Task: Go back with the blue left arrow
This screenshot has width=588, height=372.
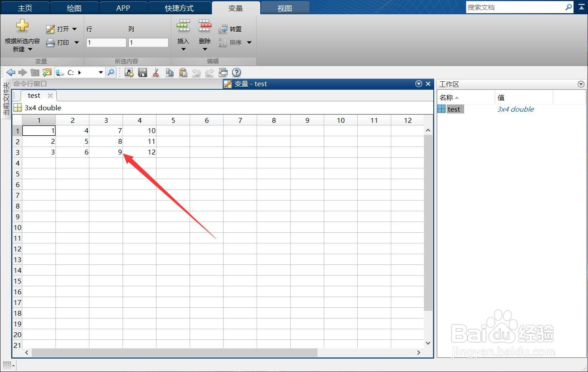Action: click(x=11, y=72)
